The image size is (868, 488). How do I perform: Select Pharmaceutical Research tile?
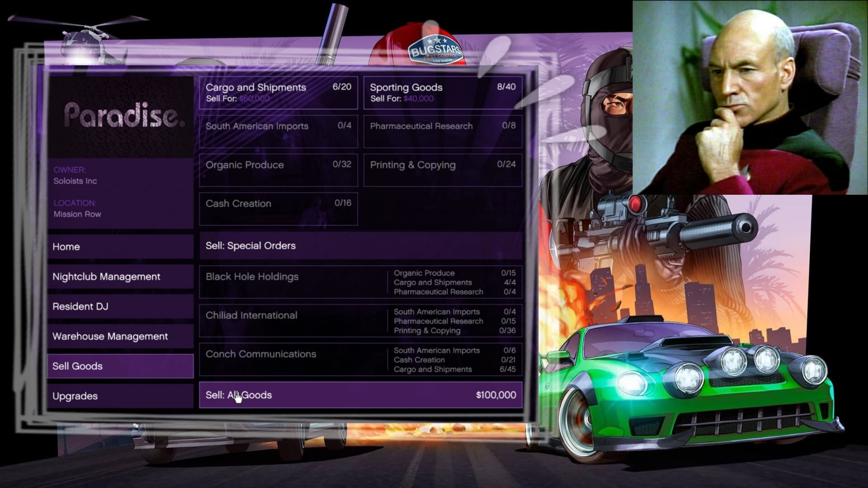[x=443, y=131]
